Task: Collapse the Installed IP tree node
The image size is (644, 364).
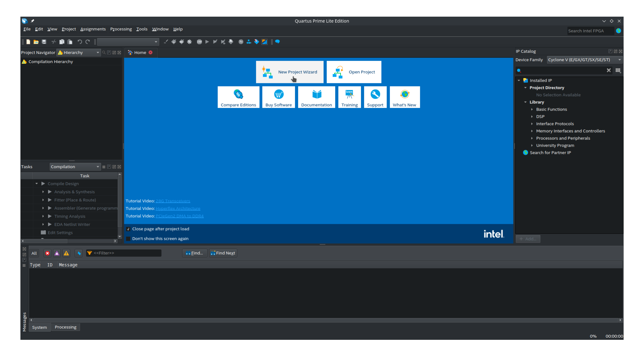Action: pyautogui.click(x=519, y=80)
